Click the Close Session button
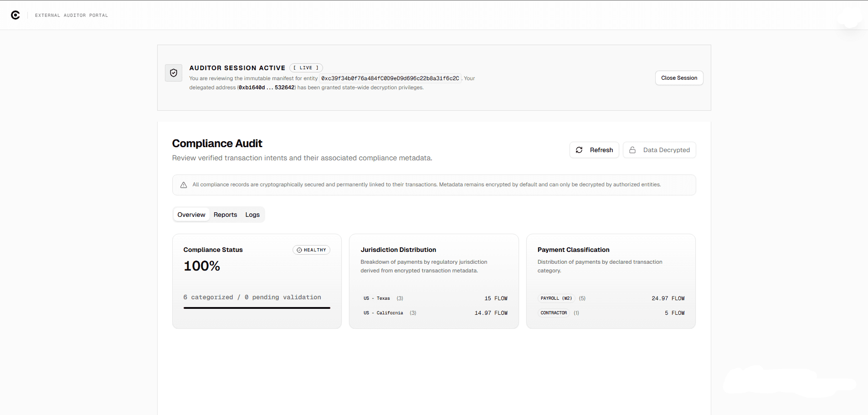The height and width of the screenshot is (415, 868). (678, 77)
